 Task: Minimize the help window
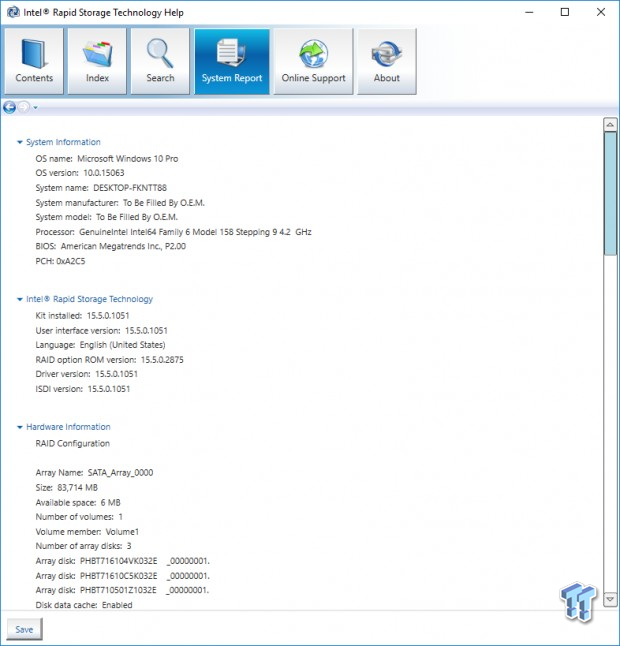click(x=529, y=12)
